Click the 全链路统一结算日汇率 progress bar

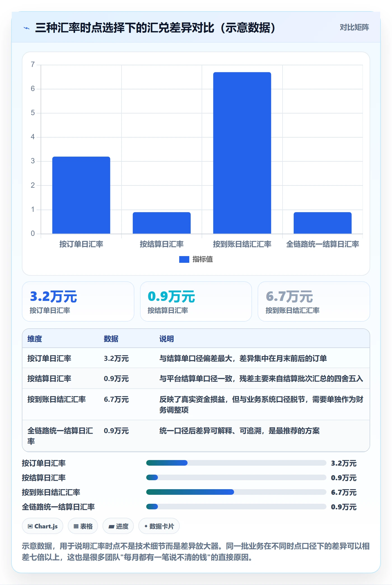tap(236, 507)
